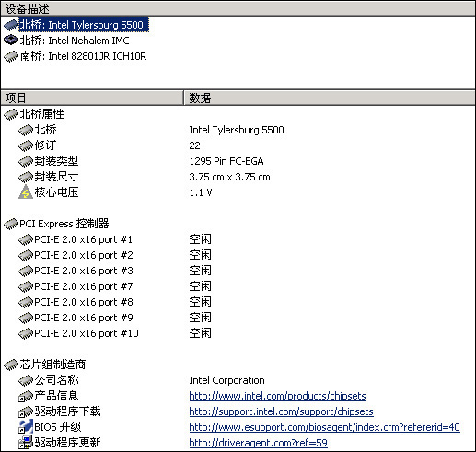Select the Intel Nehalem IMC processor icon

click(11, 41)
